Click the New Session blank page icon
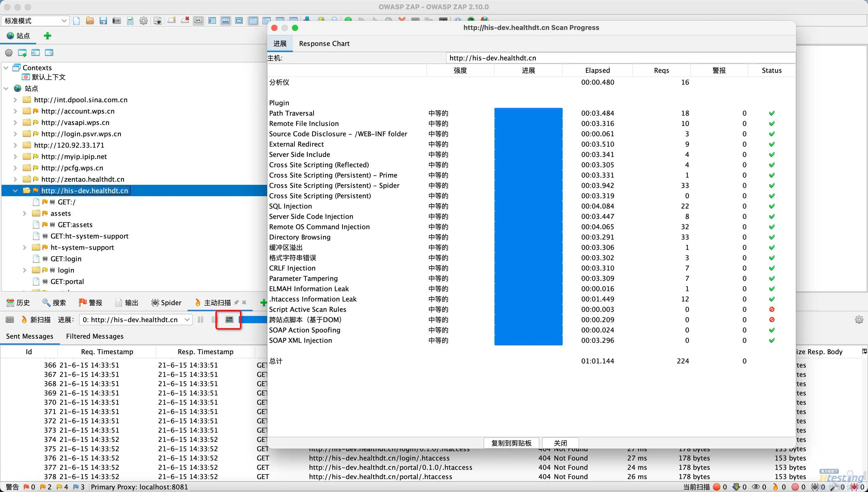The height and width of the screenshot is (492, 868). [77, 21]
